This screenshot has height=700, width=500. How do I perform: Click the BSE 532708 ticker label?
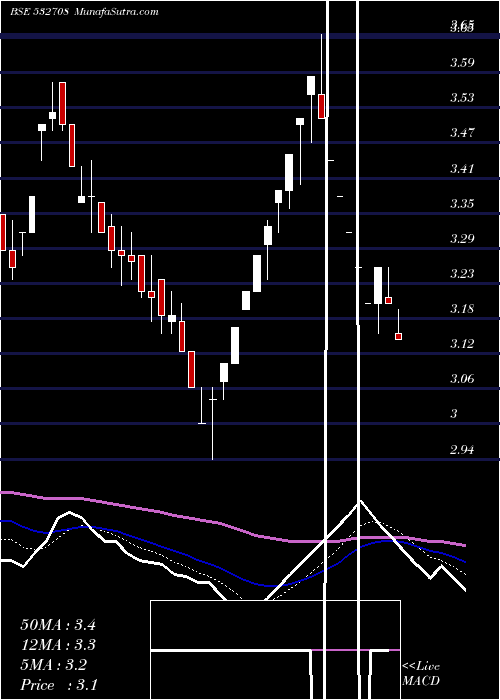[x=39, y=12]
